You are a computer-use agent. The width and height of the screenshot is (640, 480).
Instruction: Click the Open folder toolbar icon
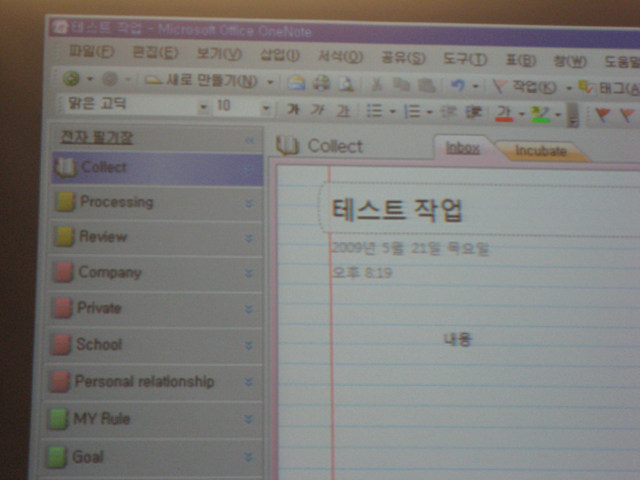tap(296, 82)
